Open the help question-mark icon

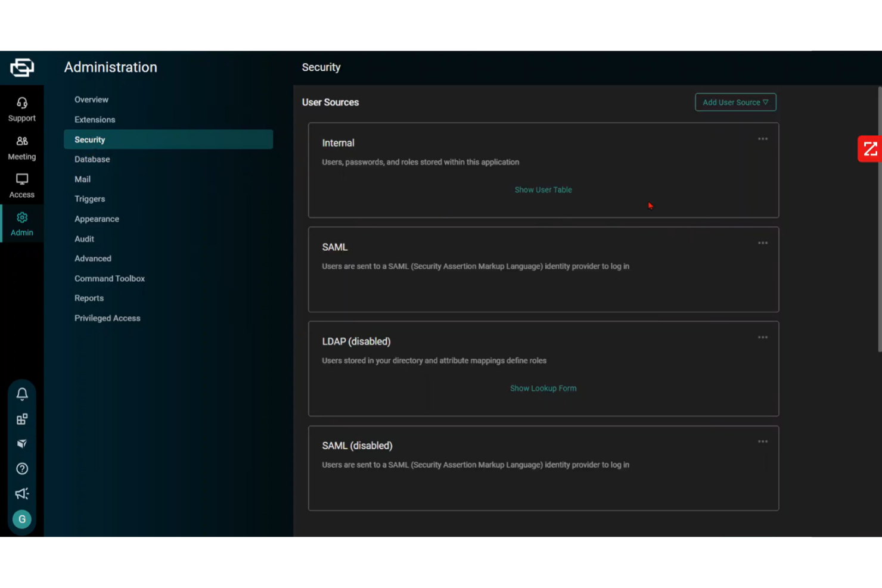[x=22, y=469]
